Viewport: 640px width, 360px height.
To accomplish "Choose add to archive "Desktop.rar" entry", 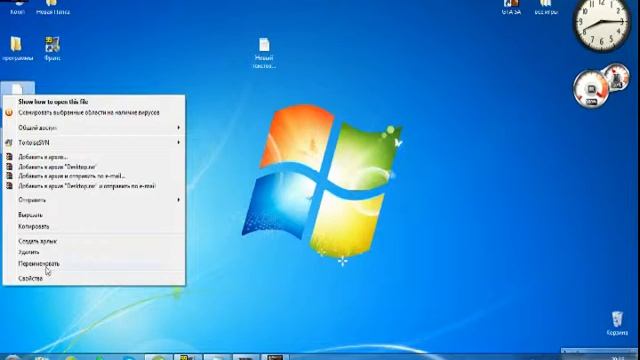I will (94, 167).
